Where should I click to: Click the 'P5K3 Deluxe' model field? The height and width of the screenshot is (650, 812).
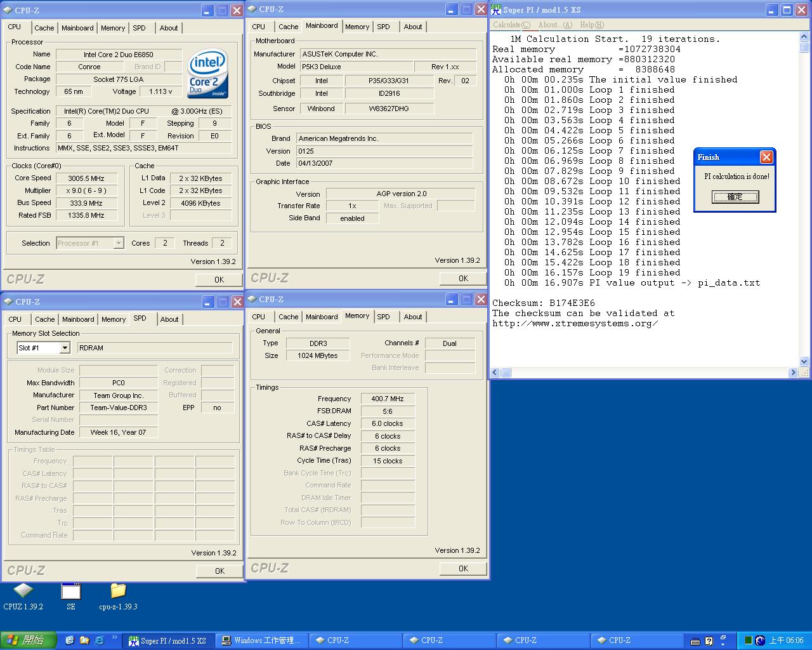coord(355,67)
